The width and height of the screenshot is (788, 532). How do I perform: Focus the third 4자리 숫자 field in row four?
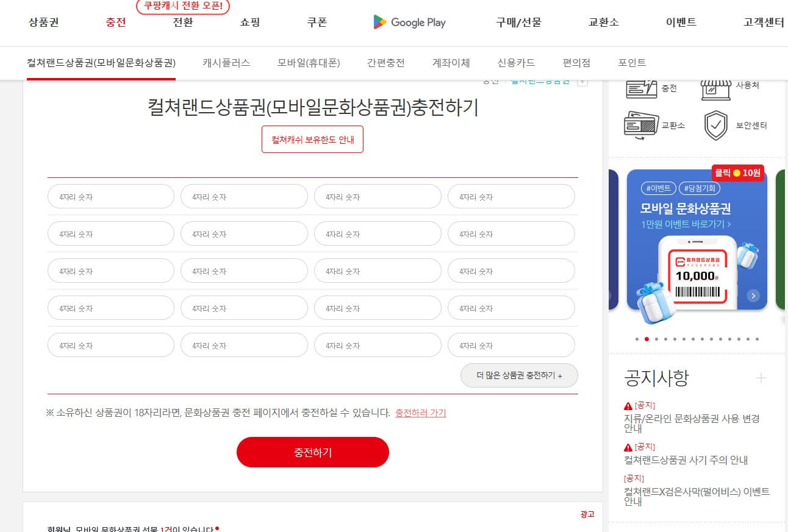pos(378,308)
